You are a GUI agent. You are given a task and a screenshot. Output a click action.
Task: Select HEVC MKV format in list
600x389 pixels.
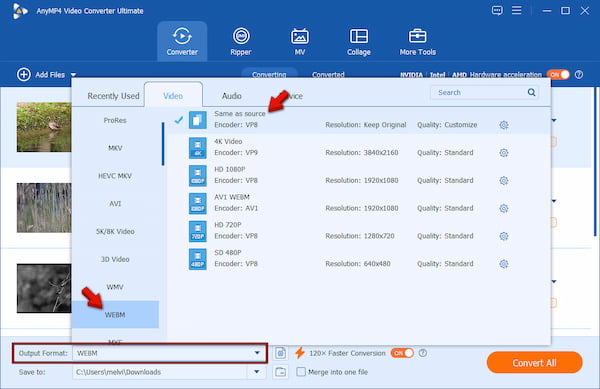pyautogui.click(x=115, y=176)
